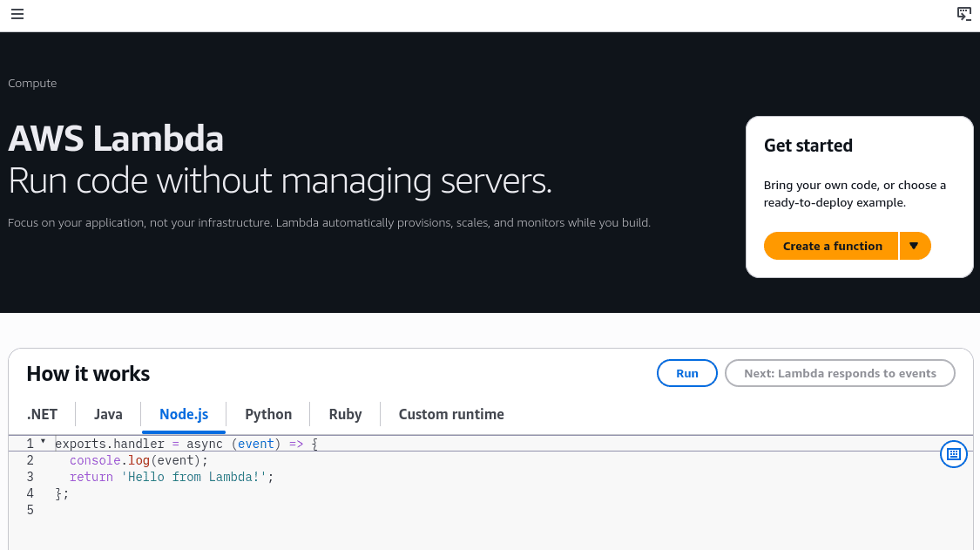Place cursor on the exports.handler code line
Image resolution: width=980 pixels, height=550 pixels.
tap(186, 444)
